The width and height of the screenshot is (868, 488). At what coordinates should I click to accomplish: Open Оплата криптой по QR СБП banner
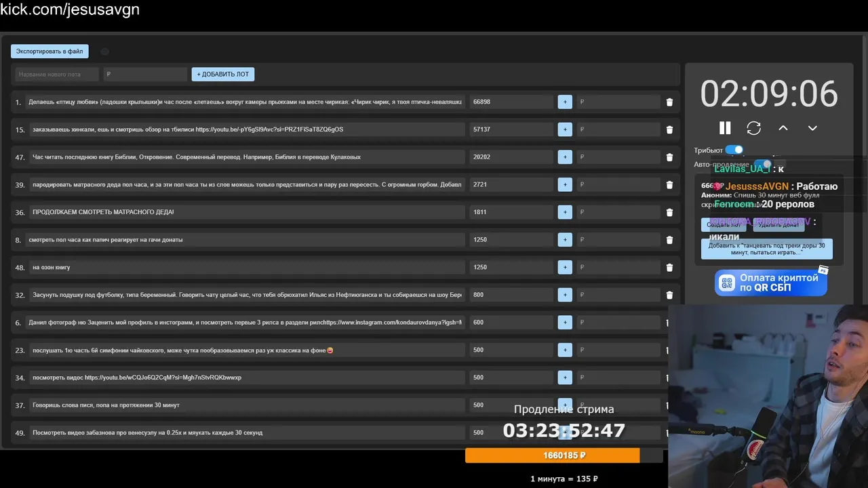(x=771, y=283)
